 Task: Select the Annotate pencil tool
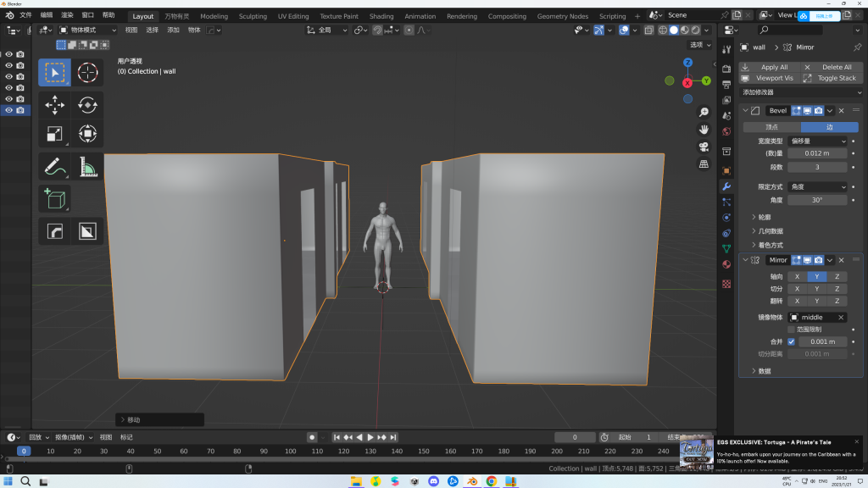tap(54, 167)
